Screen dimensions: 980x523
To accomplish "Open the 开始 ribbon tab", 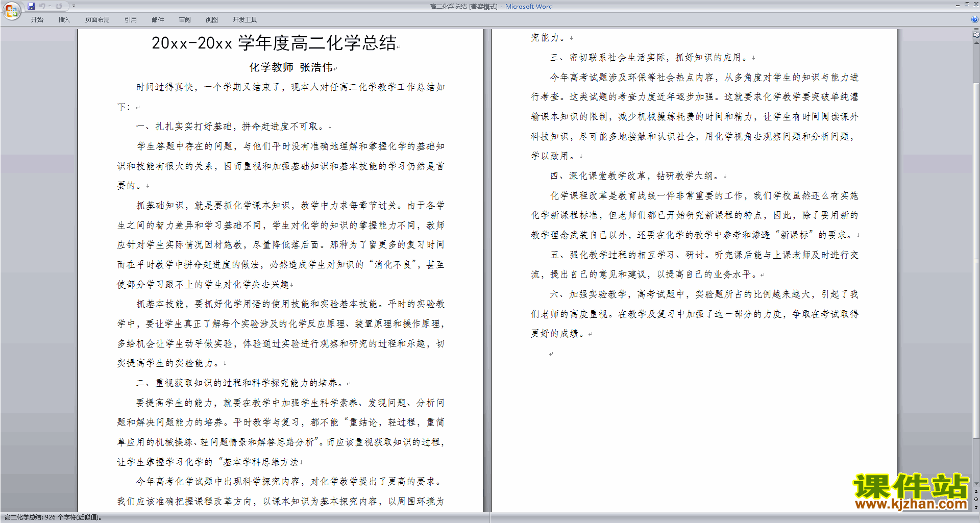I will [x=37, y=19].
